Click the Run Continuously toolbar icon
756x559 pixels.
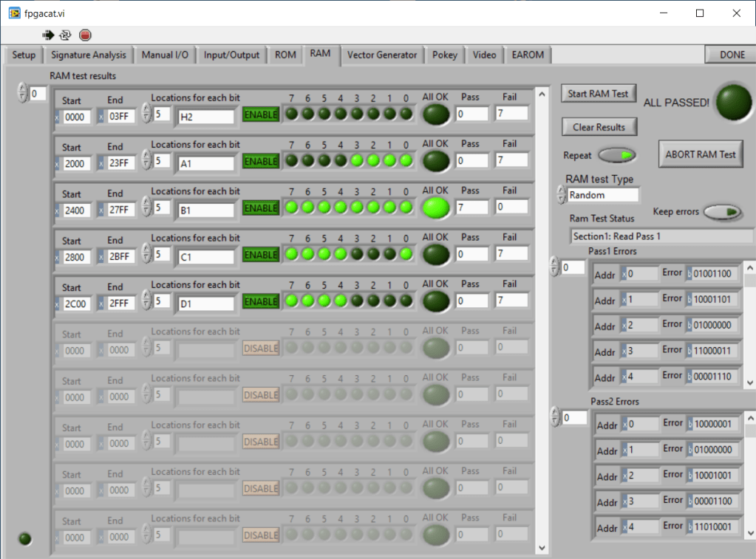tap(66, 35)
